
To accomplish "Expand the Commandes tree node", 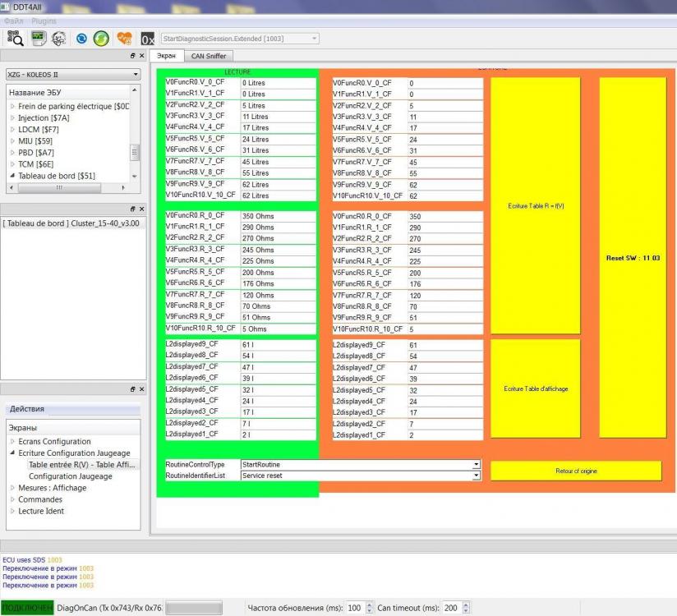I will coord(12,499).
